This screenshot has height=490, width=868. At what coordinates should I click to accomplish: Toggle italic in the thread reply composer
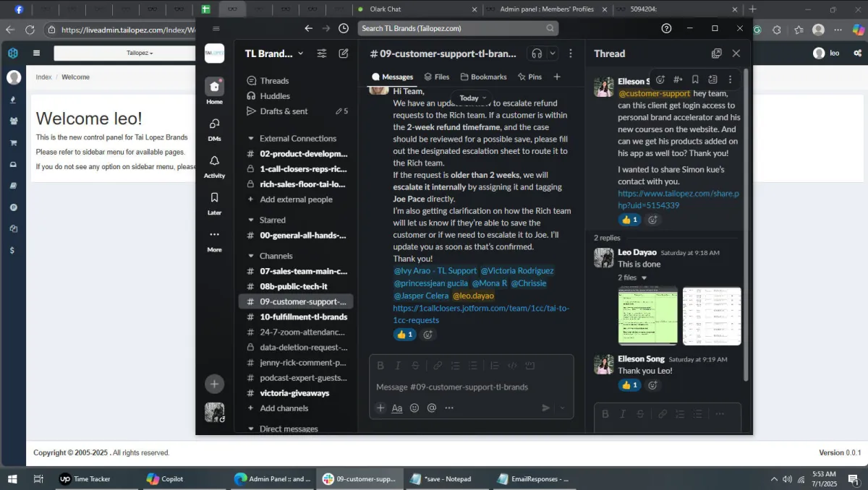(x=623, y=414)
